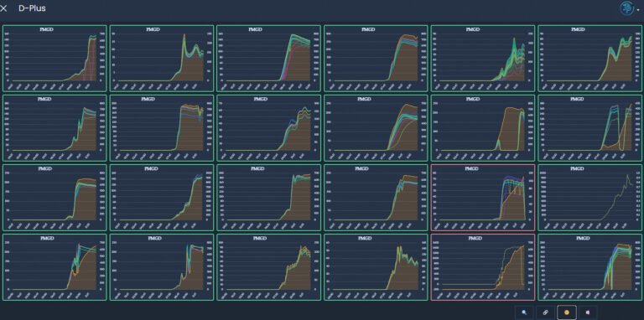Click second PMGD chart in top row

tap(162, 59)
